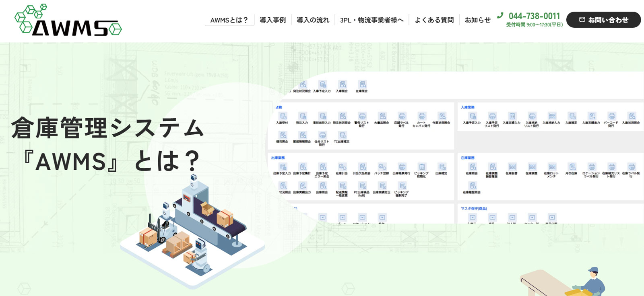644x296 pixels.
Task: Click the マスタ保守(商品) section heading
Action: tap(474, 209)
